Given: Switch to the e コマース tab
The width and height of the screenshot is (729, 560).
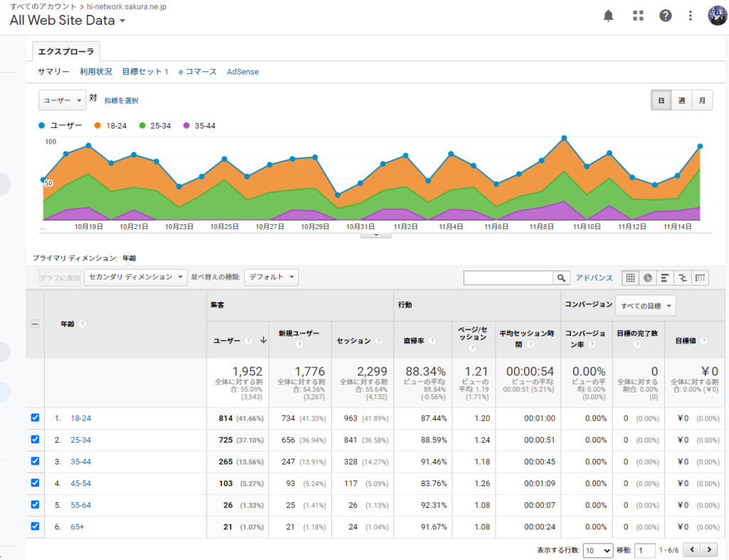Looking at the screenshot, I should (x=197, y=72).
